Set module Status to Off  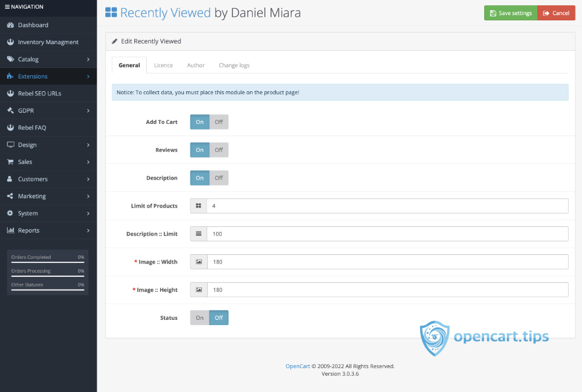pos(219,318)
